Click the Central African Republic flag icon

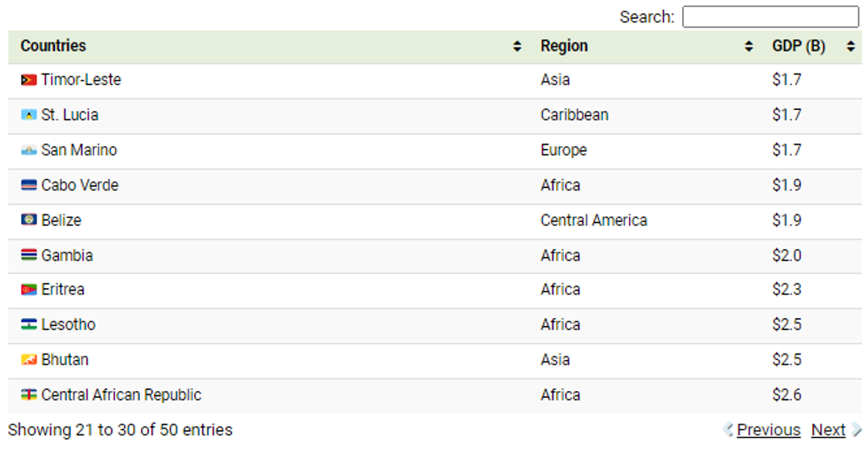[28, 395]
